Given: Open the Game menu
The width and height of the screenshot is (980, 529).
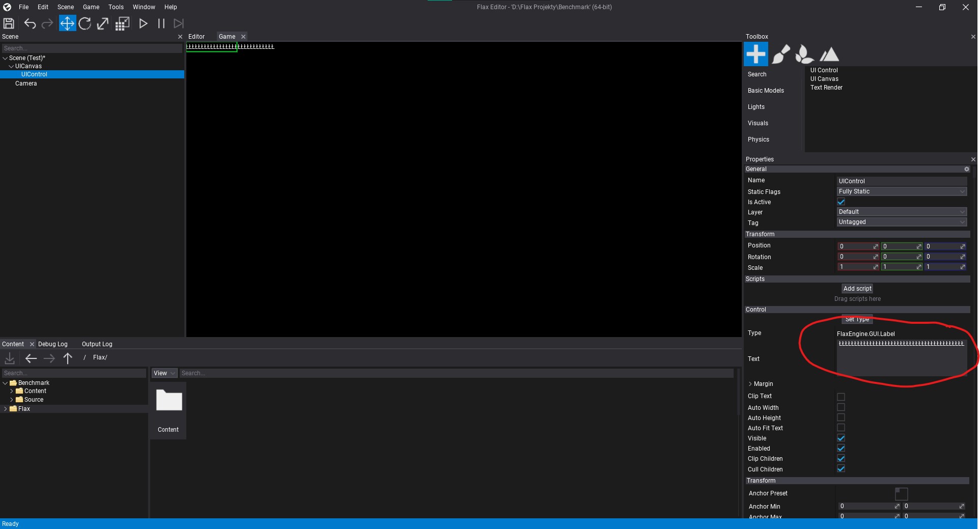Looking at the screenshot, I should click(x=91, y=7).
